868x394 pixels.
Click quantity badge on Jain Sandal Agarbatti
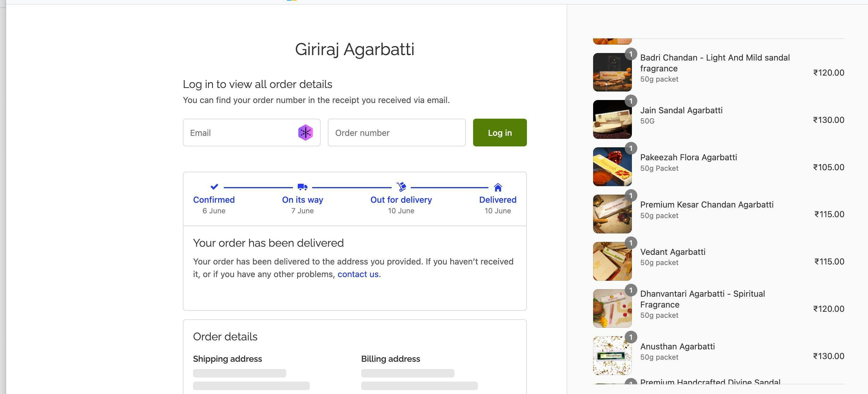coord(631,101)
